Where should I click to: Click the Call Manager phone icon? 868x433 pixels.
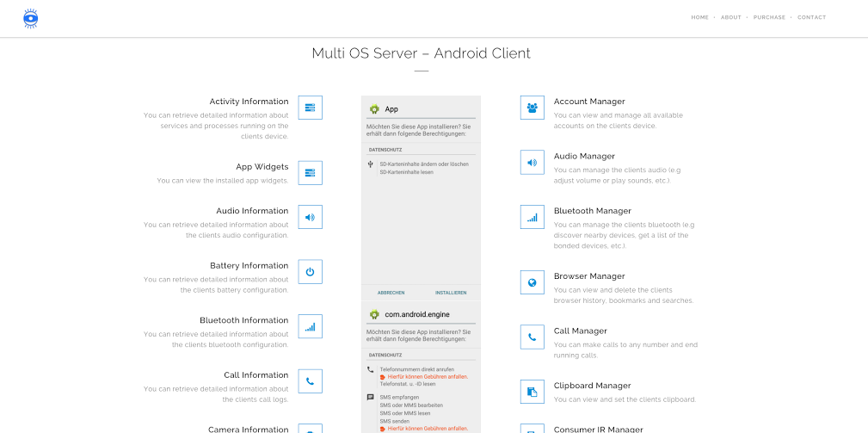coord(532,337)
